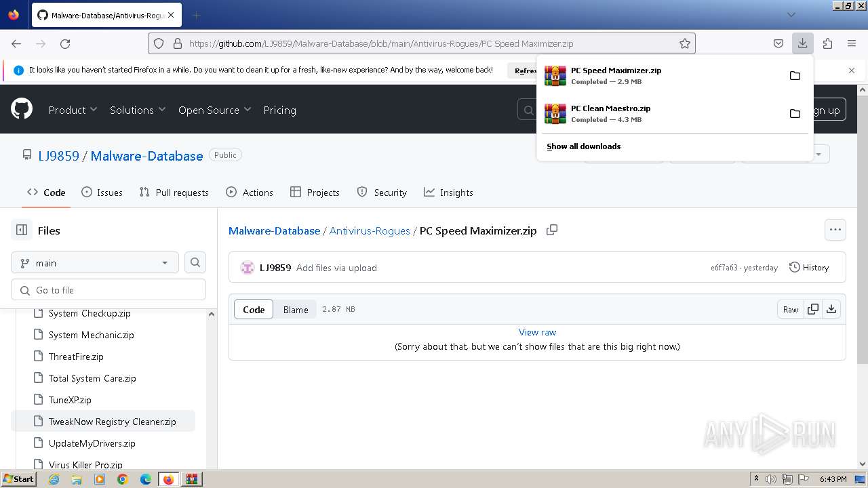Click commit message Add files via upload
The image size is (868, 488).
336,268
